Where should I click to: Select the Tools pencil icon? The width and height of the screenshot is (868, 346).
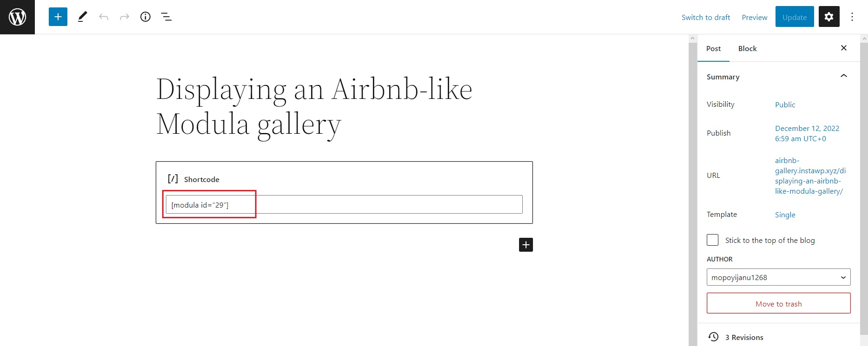click(x=82, y=17)
